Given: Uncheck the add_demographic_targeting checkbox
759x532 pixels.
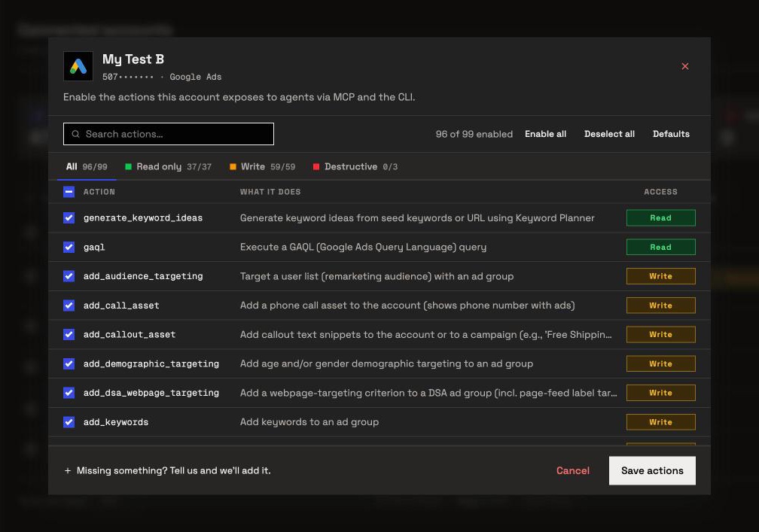Looking at the screenshot, I should [69, 363].
